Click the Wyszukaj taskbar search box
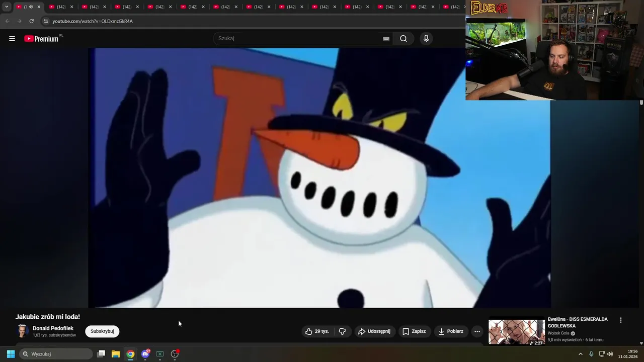 [x=55, y=354]
